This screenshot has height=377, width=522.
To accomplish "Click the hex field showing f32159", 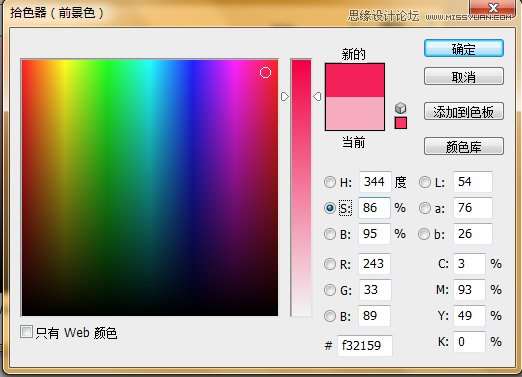I will point(365,346).
